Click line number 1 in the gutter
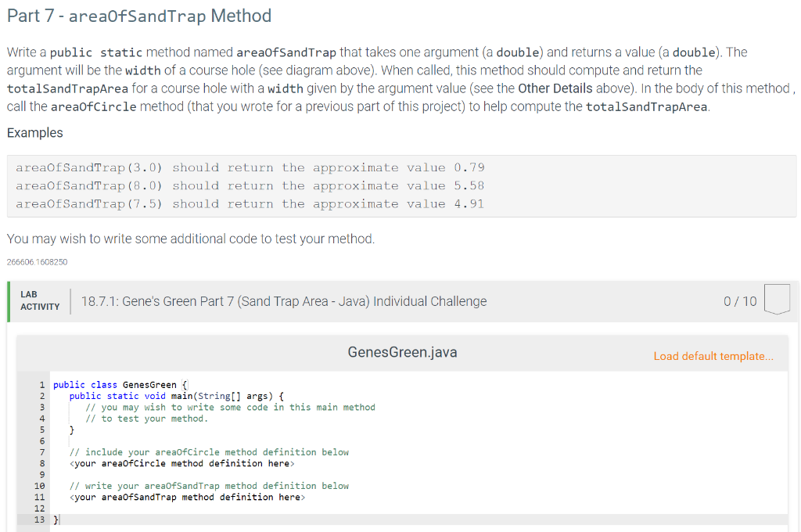The height and width of the screenshot is (532, 801). (42, 385)
